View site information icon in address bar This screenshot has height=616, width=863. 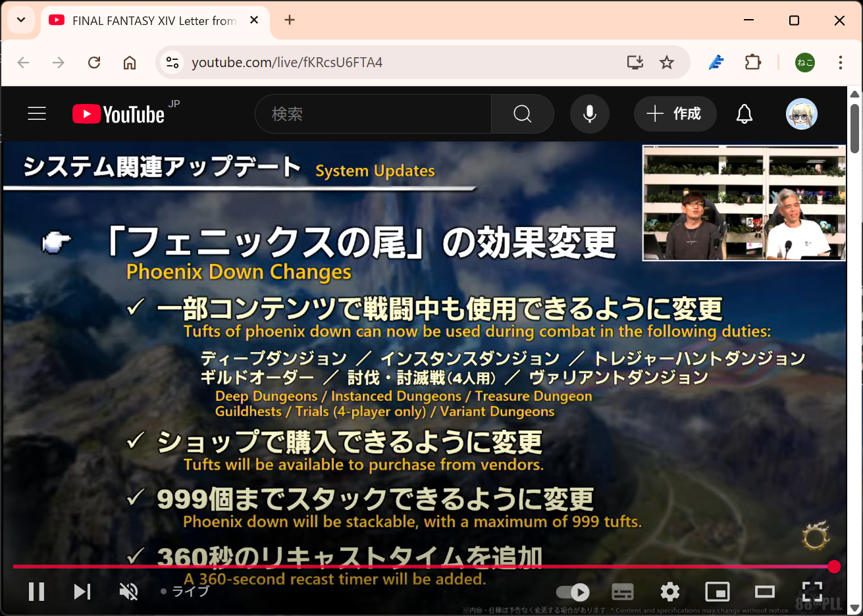coord(172,63)
